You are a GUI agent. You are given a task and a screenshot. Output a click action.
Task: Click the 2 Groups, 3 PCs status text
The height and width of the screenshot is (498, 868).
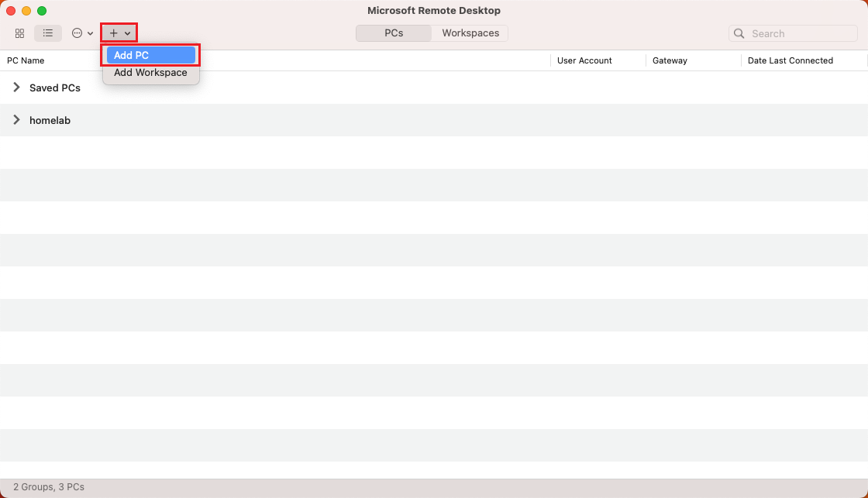click(x=49, y=487)
